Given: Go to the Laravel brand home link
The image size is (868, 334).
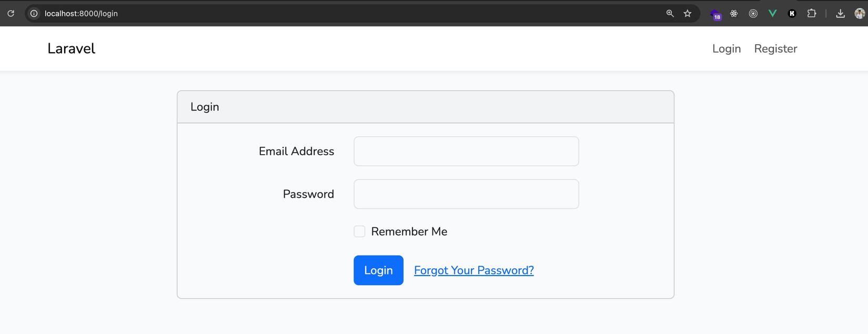Looking at the screenshot, I should point(71,49).
